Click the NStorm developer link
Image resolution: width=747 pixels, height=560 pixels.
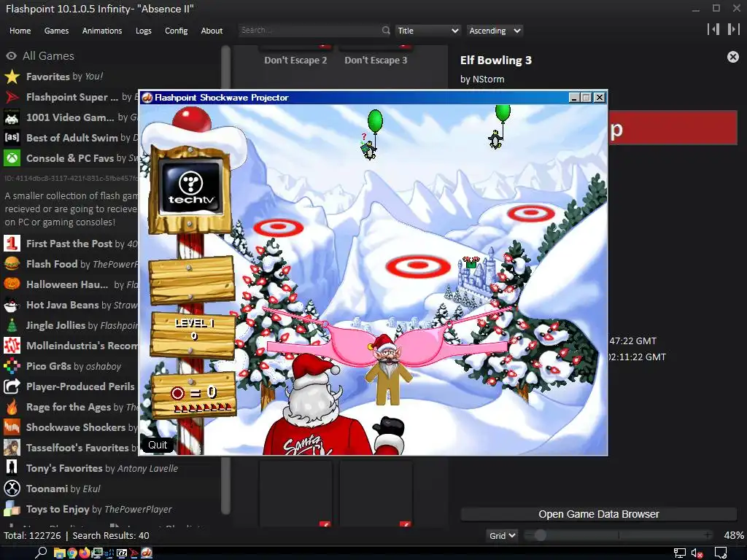[488, 79]
